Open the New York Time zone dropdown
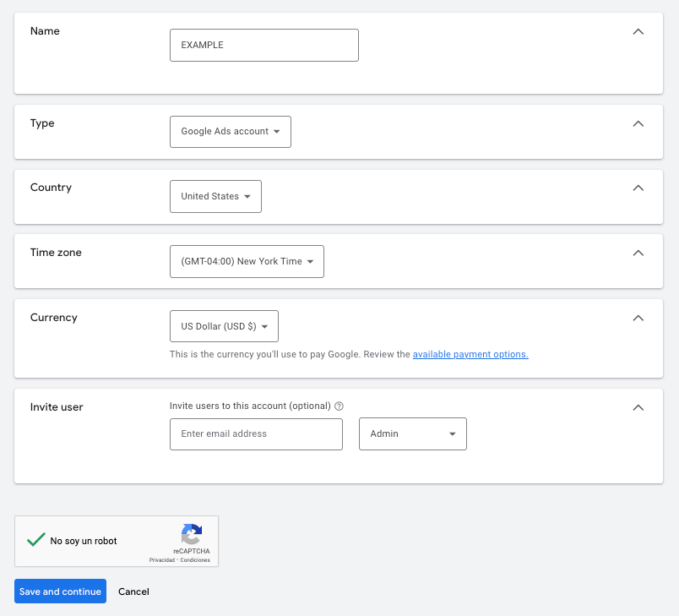The width and height of the screenshot is (679, 616). click(247, 262)
